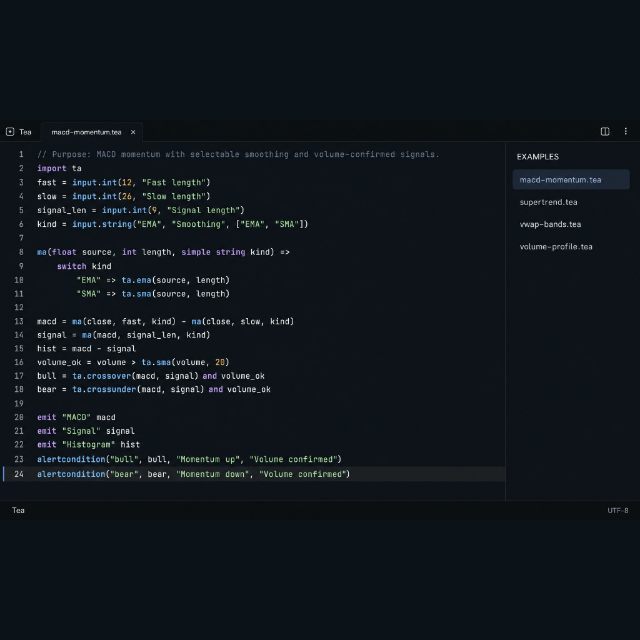The image size is (640, 640).
Task: Toggle the split editor layout icon
Action: 605,131
